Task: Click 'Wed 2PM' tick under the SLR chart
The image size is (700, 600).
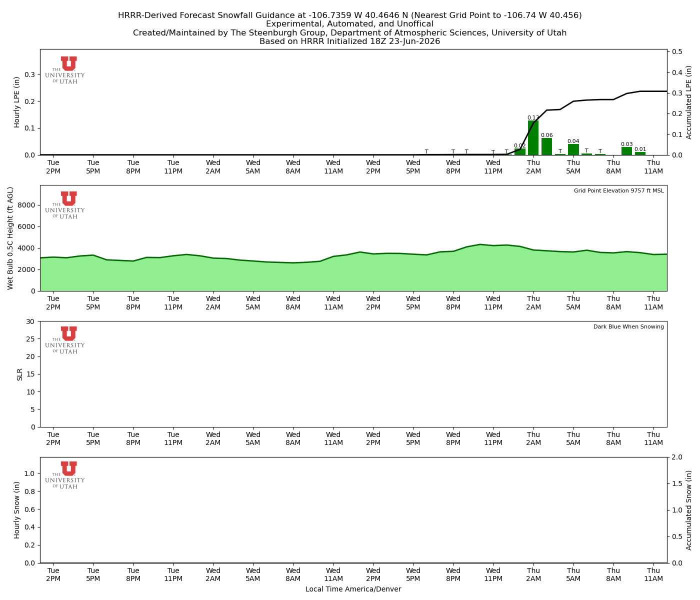Action: pos(373,438)
